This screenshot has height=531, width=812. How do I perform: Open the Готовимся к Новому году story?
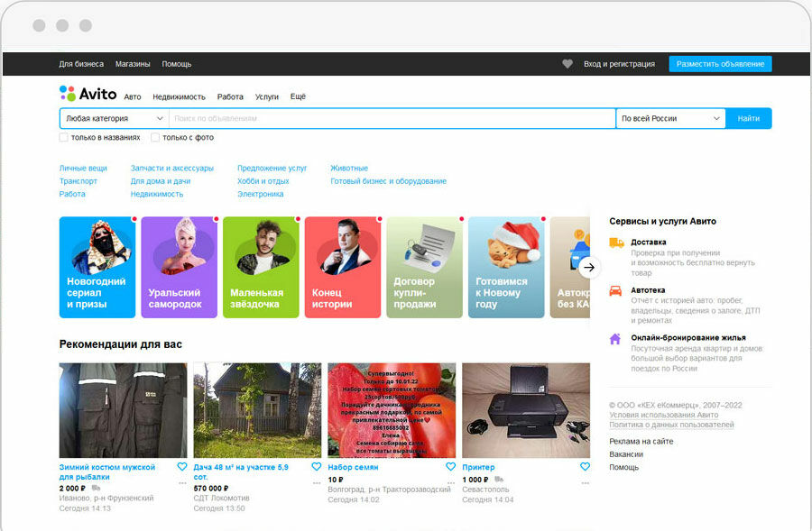click(x=506, y=267)
